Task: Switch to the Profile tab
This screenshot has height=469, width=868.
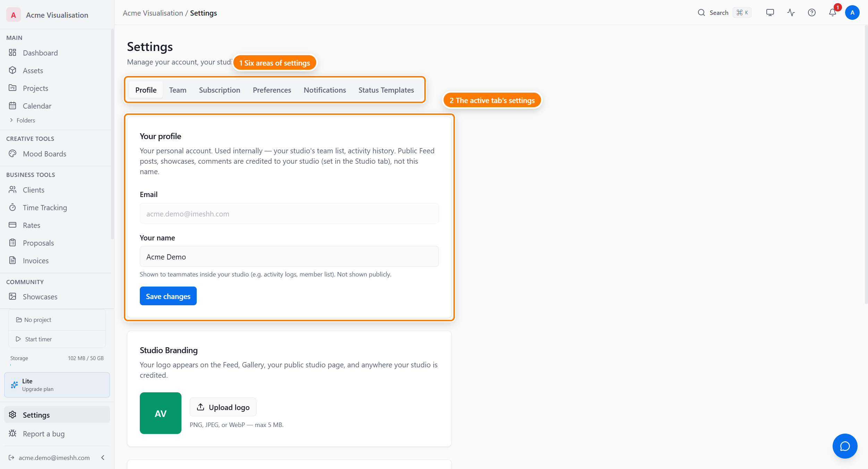Action: (146, 90)
